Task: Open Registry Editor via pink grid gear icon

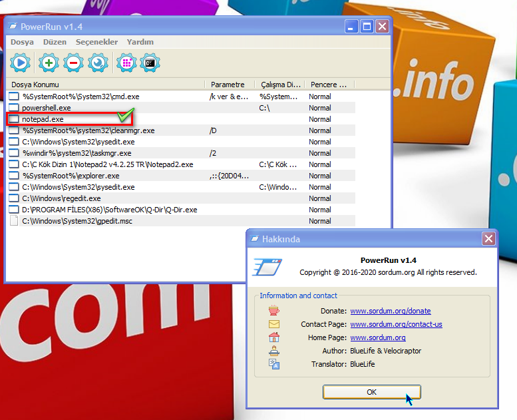Action: click(x=126, y=63)
